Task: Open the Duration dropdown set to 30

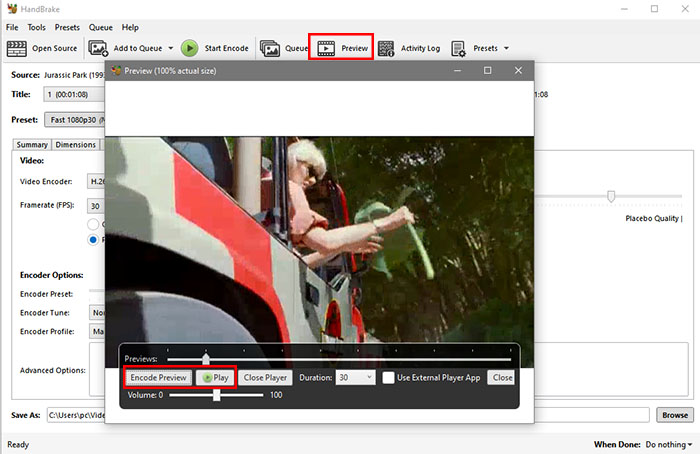Action: tap(355, 378)
